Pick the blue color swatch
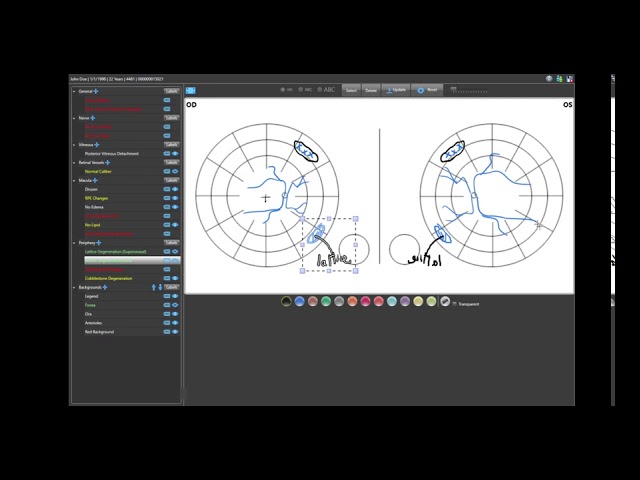This screenshot has height=480, width=640. pyautogui.click(x=300, y=302)
